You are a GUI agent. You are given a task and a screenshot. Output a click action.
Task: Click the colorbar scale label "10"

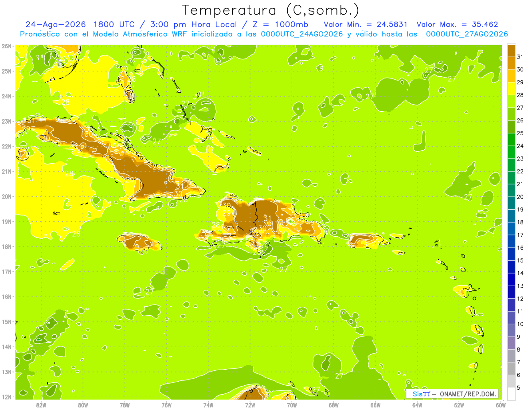[520, 324]
